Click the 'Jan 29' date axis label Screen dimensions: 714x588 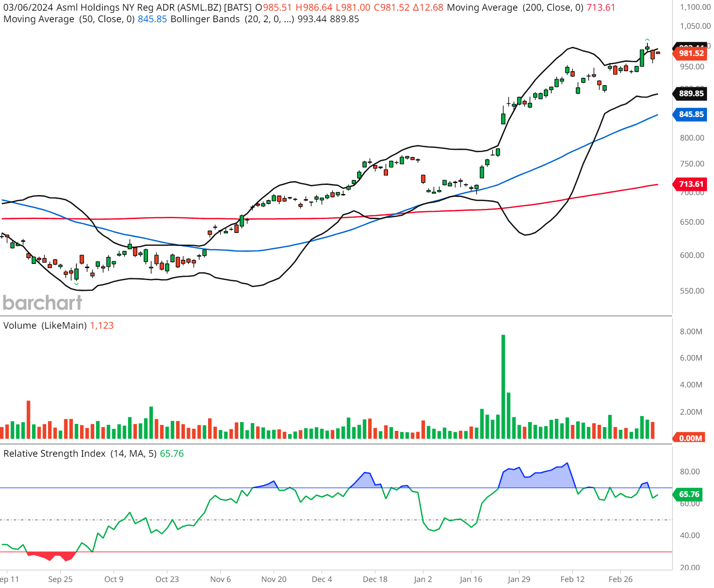(519, 579)
